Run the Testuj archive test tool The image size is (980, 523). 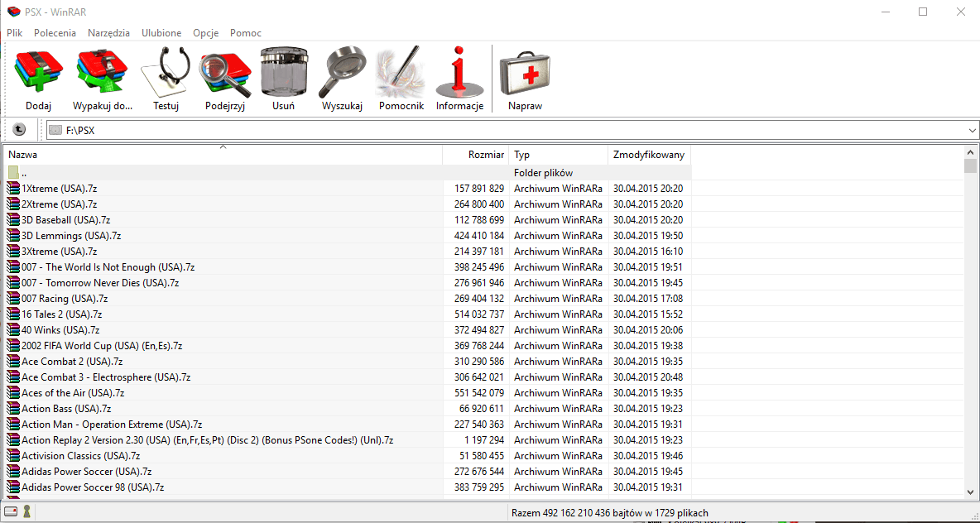tap(166, 71)
